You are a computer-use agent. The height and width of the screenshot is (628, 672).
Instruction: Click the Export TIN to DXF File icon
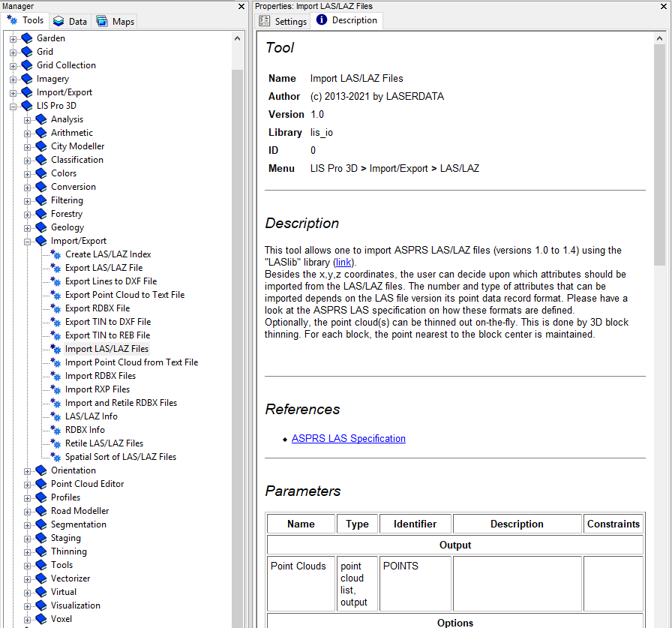[x=55, y=322]
